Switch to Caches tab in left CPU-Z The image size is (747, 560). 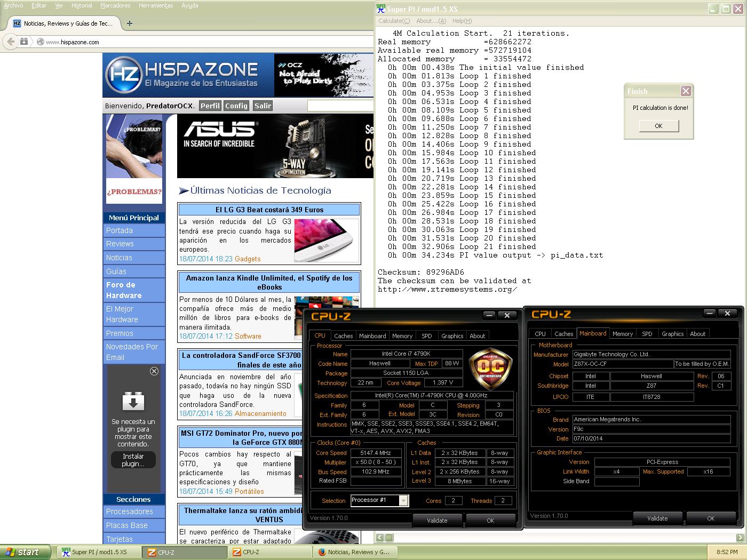click(343, 336)
